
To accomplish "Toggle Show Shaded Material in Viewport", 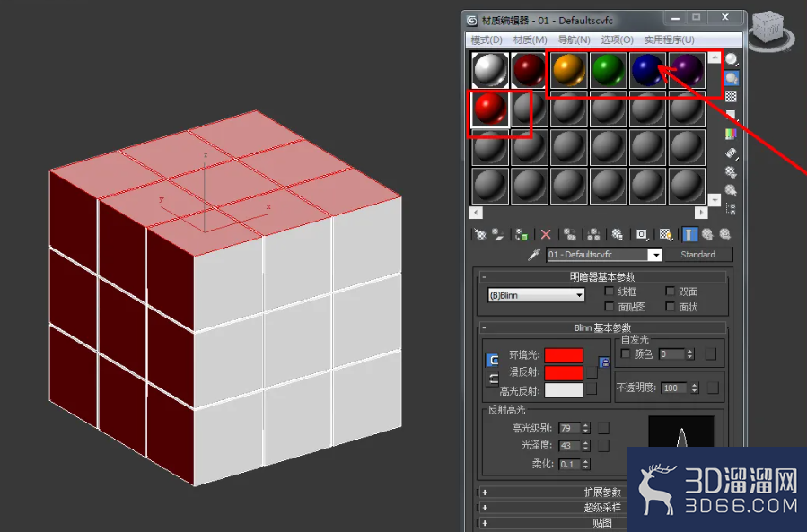I will pos(665,235).
